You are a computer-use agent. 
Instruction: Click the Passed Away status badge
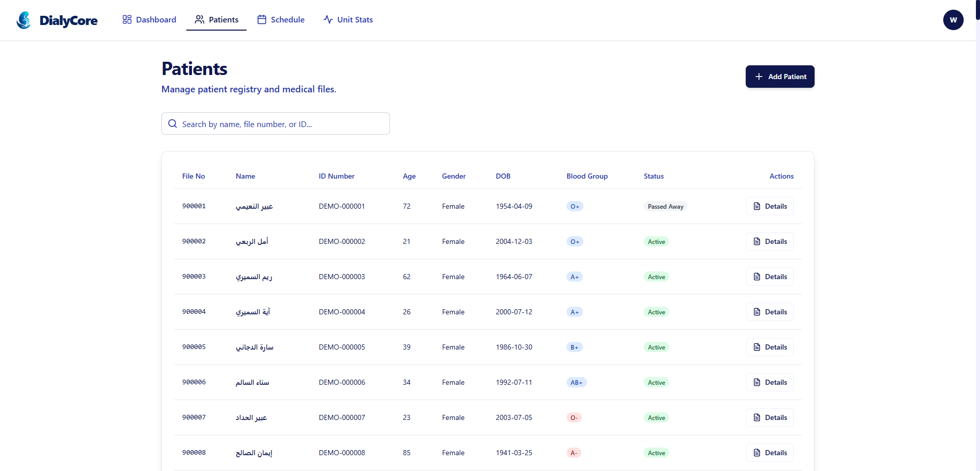point(666,207)
